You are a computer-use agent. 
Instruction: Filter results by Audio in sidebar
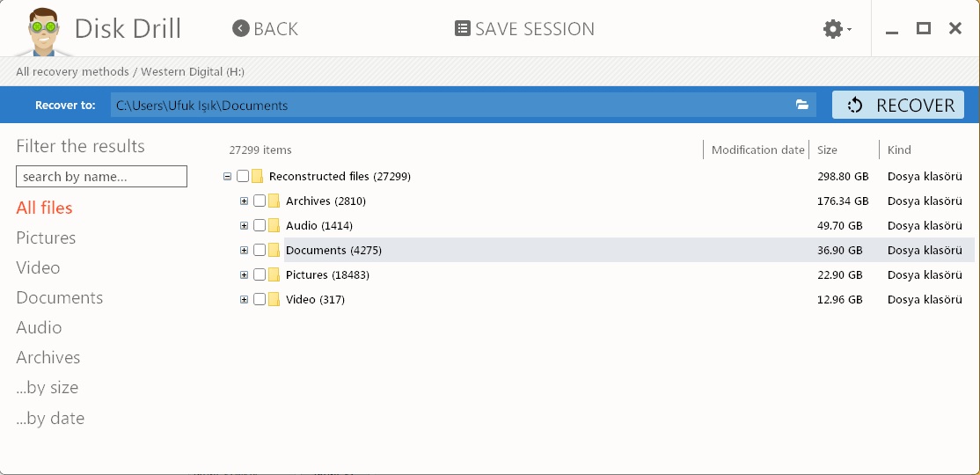coord(39,327)
